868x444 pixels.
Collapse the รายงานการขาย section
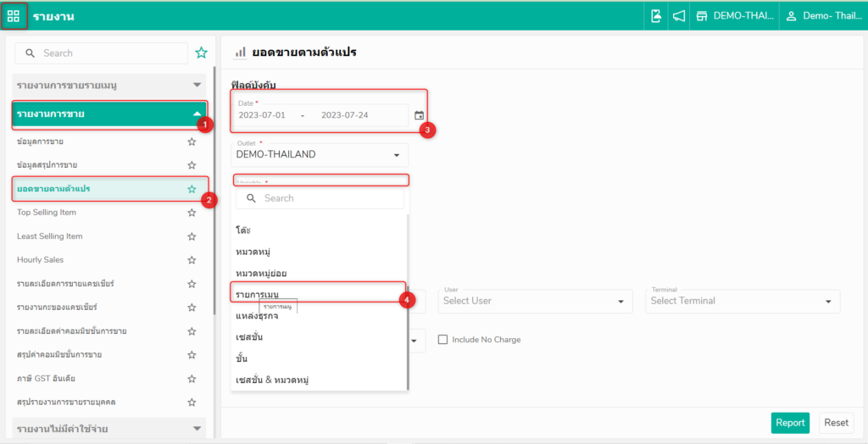(109, 114)
